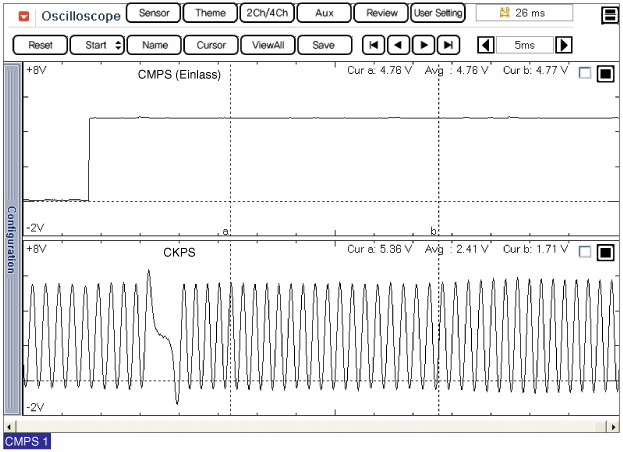
Task: Click the filled square icon on CKPS channel
Action: pos(604,251)
